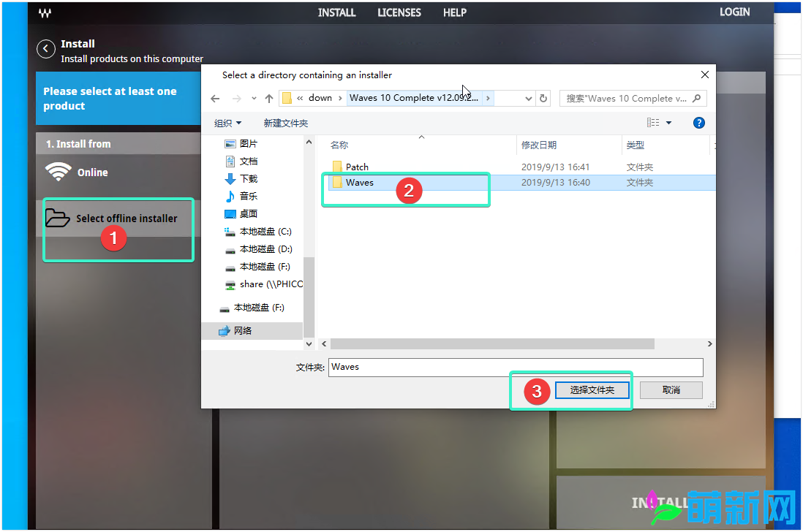
Task: Click the horizontal scrollbar right arrow
Action: (x=710, y=343)
